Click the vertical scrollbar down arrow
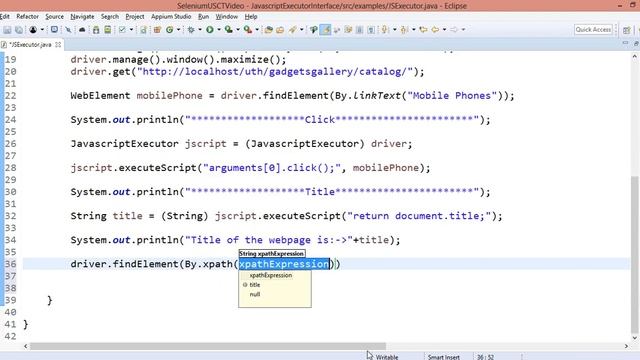640x360 pixels. (634, 338)
